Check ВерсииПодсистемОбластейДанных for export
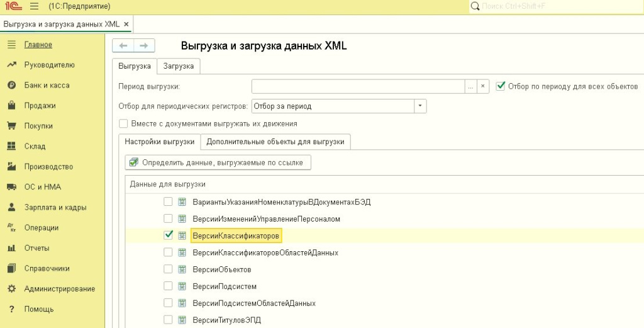Viewport: 644px width, 328px height. [167, 303]
